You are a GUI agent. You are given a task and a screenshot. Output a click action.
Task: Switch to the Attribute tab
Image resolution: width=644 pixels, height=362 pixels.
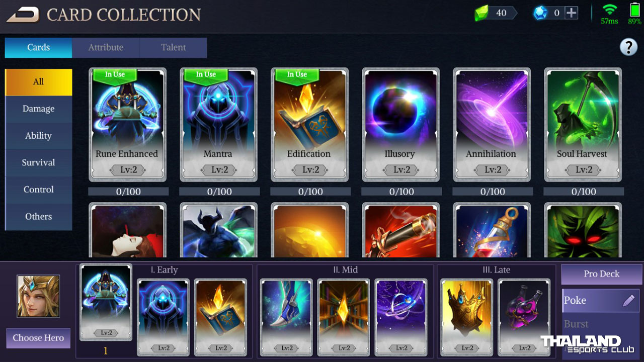click(x=106, y=48)
